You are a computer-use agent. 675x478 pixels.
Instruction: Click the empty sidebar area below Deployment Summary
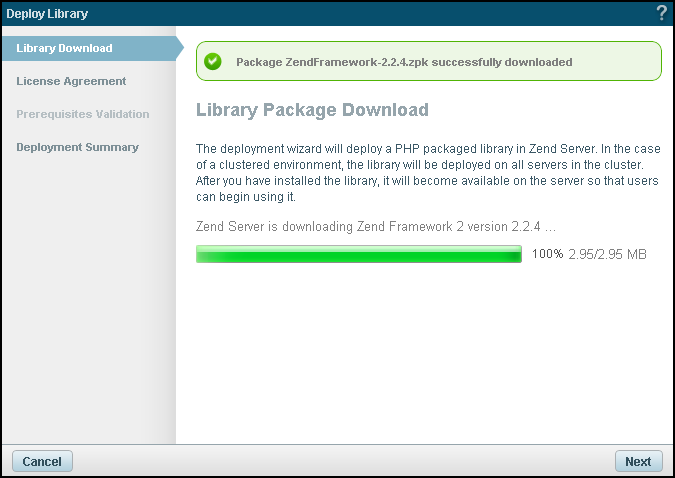coord(88,300)
